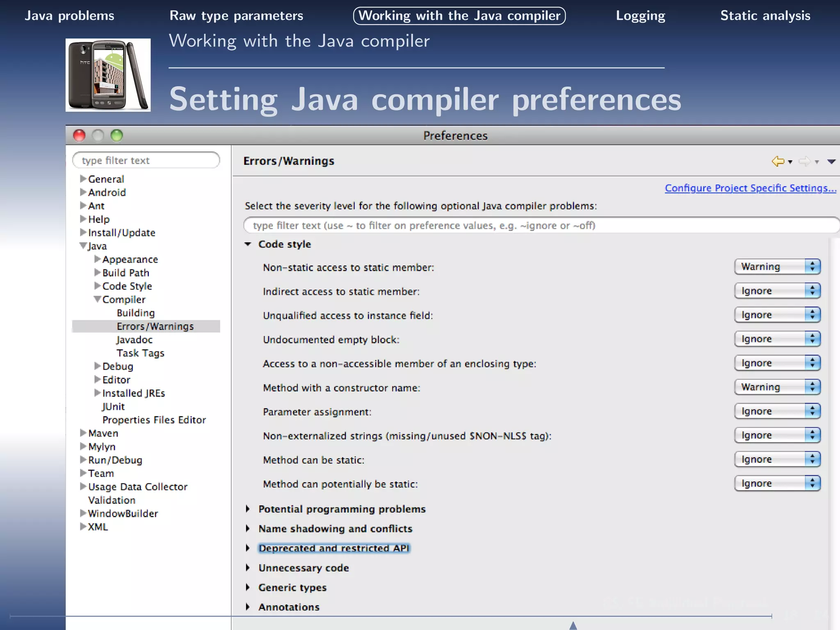Open Unqualified access to instance field dropdown
Image resolution: width=840 pixels, height=630 pixels.
click(x=777, y=315)
